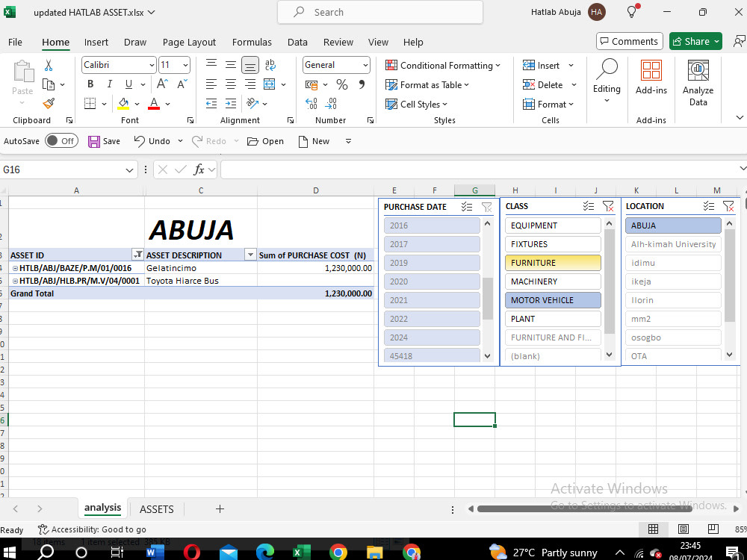Viewport: 747px width, 560px height.
Task: Apply bold formatting
Action: tap(90, 84)
